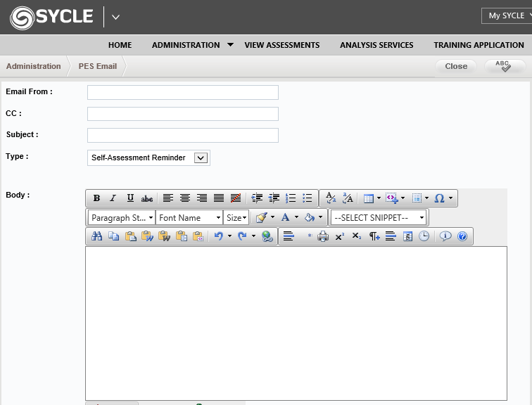
Task: Insert a numbered list
Action: click(x=291, y=199)
